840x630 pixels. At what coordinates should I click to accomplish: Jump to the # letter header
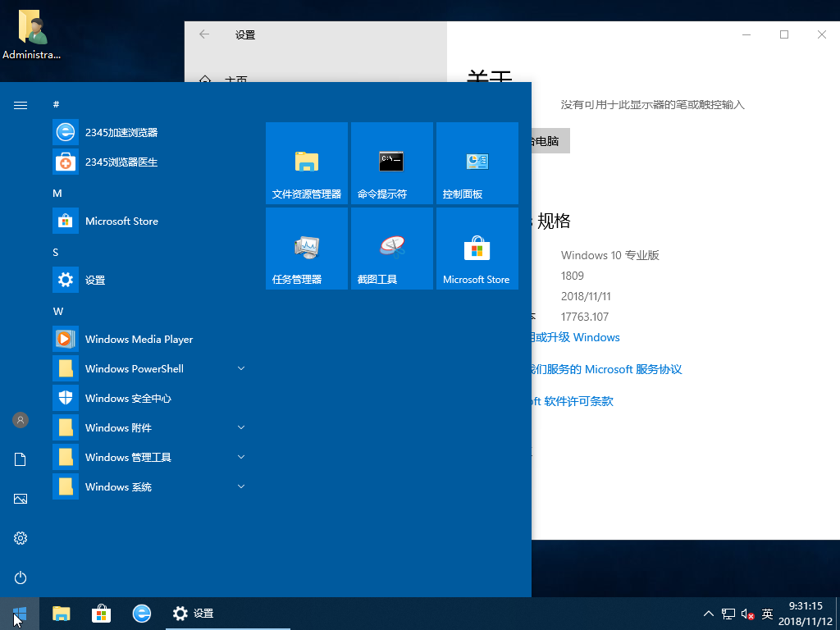[57, 104]
